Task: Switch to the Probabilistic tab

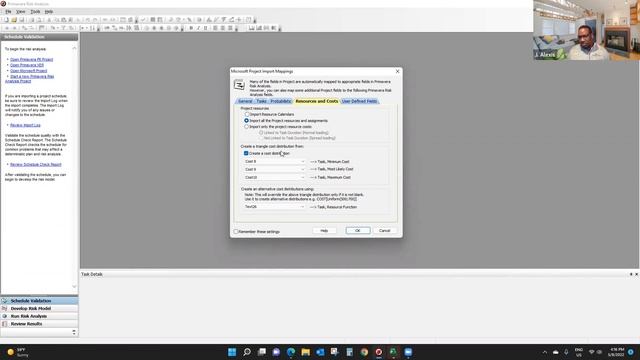Action: (281, 101)
